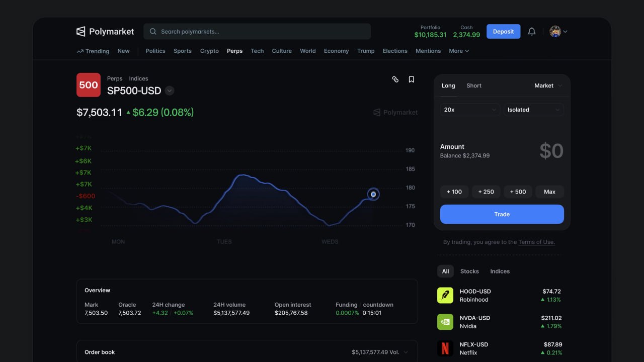Click the Perps breadcrumb link
Screen dimensions: 644x362
115,79
